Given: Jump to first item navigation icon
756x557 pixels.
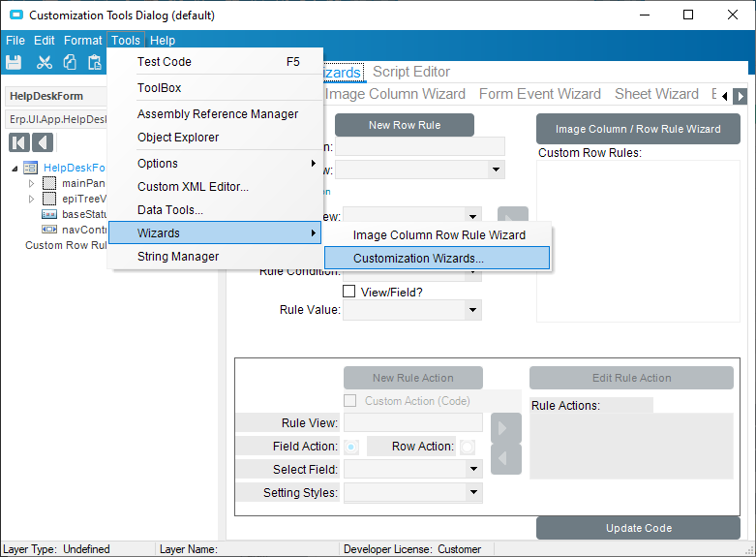Looking at the screenshot, I should tap(19, 142).
